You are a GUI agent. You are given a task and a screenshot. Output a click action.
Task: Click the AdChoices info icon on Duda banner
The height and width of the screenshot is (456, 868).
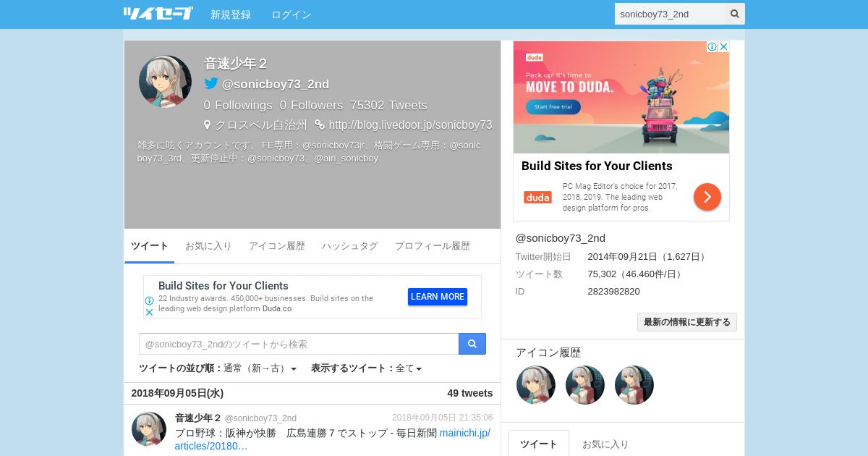tap(712, 46)
